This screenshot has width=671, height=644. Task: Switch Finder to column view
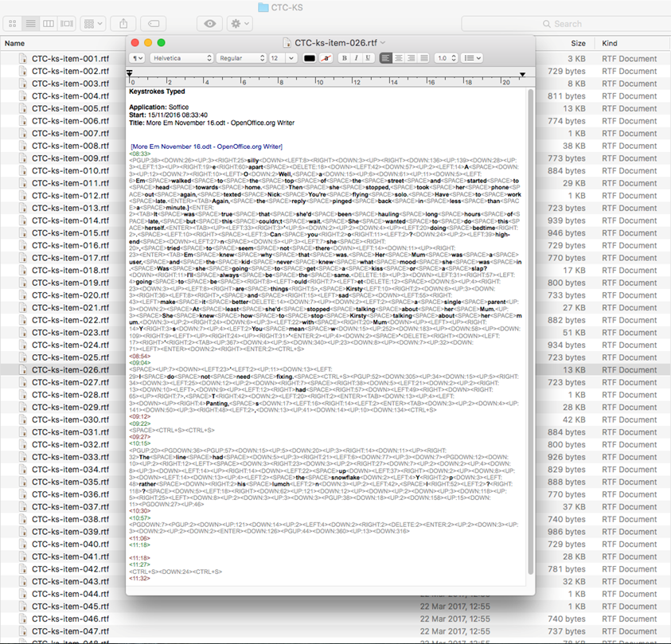49,24
